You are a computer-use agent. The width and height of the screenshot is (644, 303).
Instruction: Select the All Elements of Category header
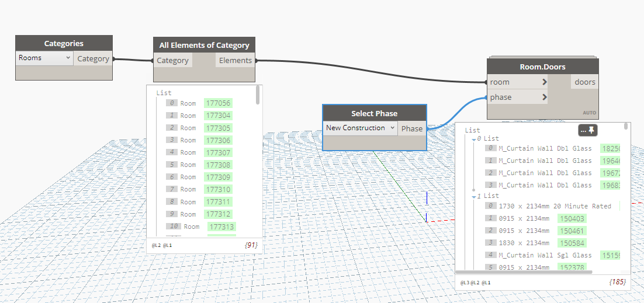coord(204,45)
